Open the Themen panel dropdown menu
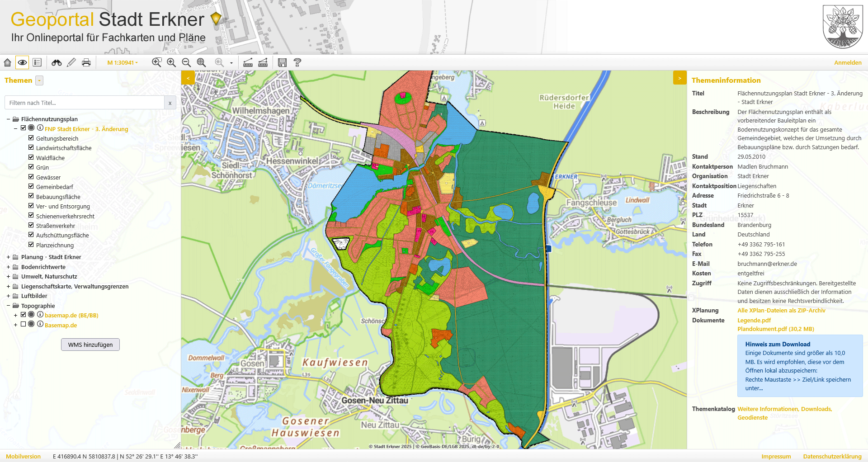868x463 pixels. (x=39, y=80)
